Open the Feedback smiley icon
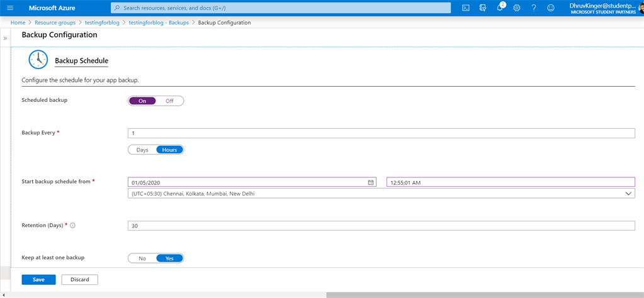The width and height of the screenshot is (644, 298). tap(551, 8)
